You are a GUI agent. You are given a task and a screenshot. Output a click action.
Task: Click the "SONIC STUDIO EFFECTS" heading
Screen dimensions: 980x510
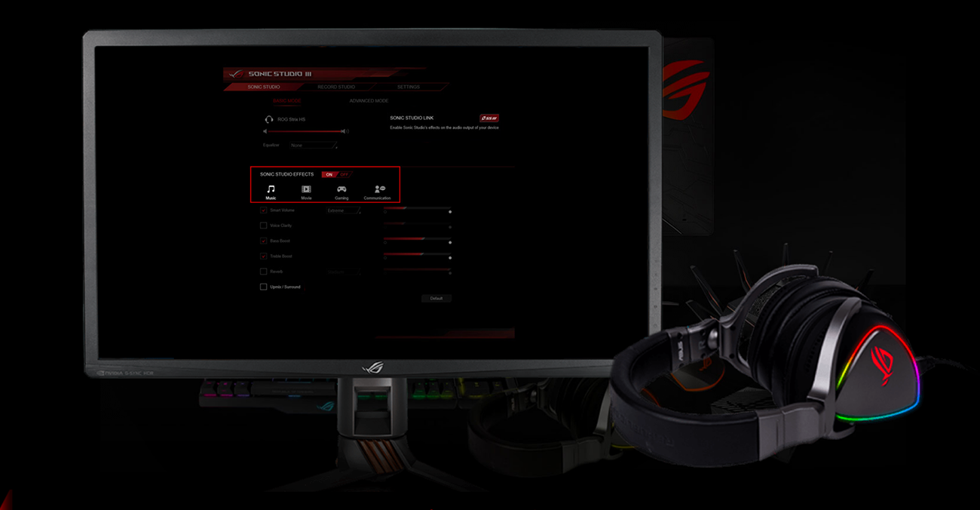point(287,174)
